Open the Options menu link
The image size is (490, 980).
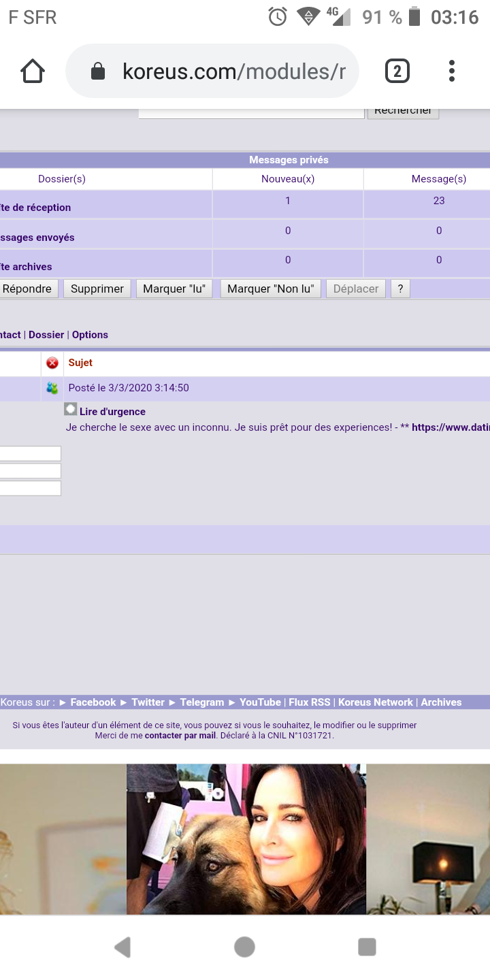pos(90,335)
